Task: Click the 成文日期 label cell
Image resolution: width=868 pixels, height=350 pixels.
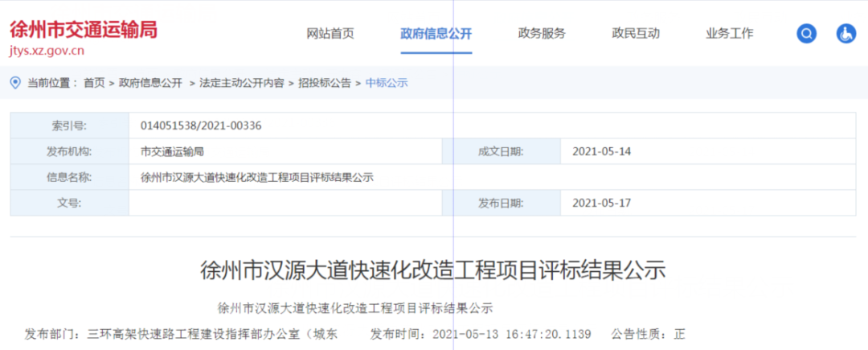Action: click(502, 151)
